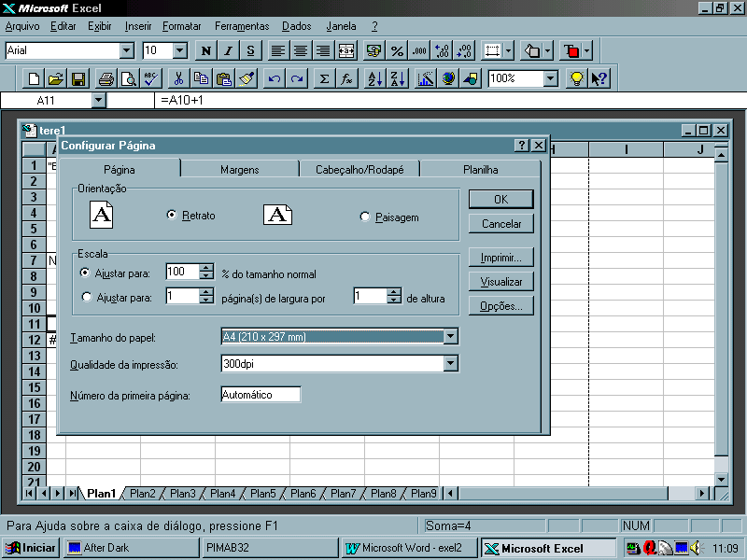747x560 pixels.
Task: Open the Tamanho do papel dropdown
Action: pos(451,337)
